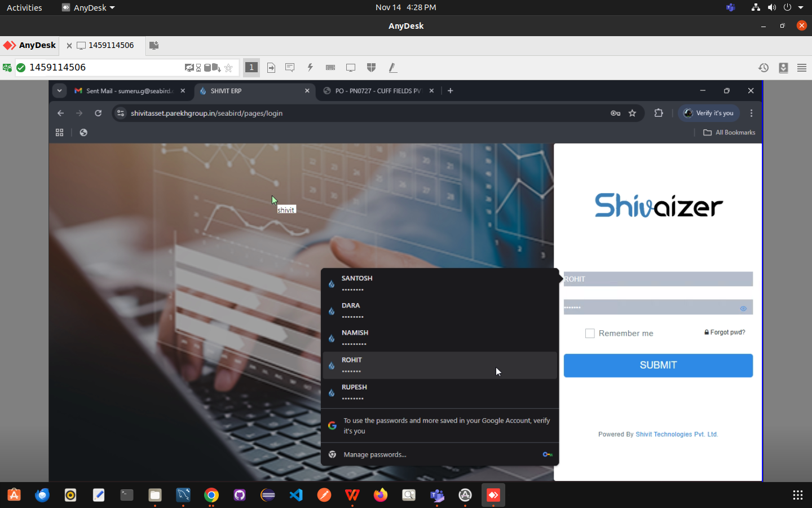Image resolution: width=812 pixels, height=508 pixels.
Task: Open the AnyDesk session history icon
Action: [764, 68]
